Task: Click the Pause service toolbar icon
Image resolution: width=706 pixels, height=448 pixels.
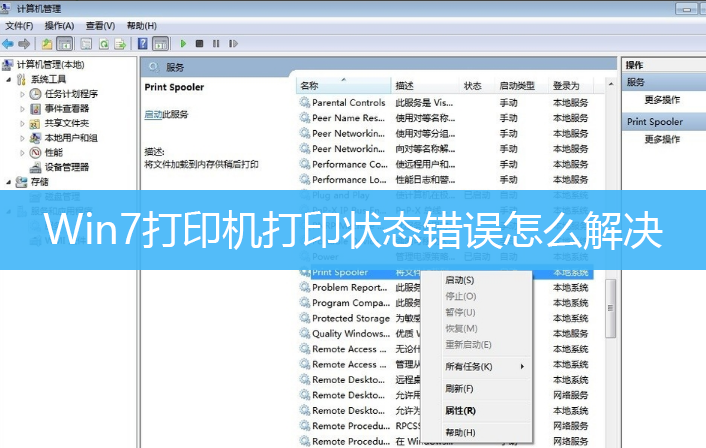Action: pyautogui.click(x=216, y=44)
